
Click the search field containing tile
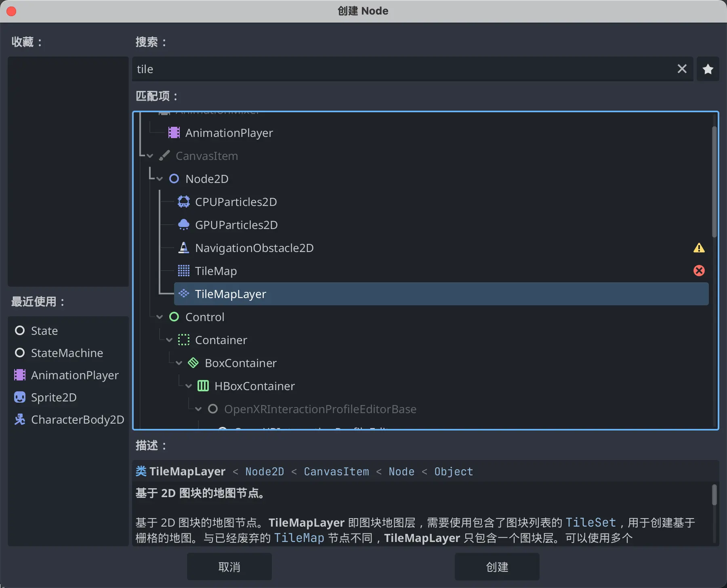(x=404, y=69)
